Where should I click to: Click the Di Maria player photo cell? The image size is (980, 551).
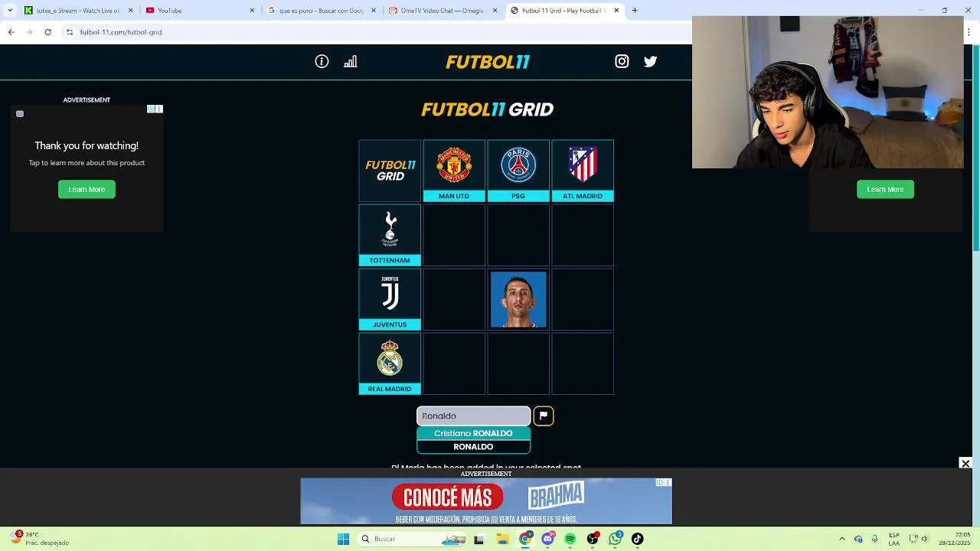518,298
